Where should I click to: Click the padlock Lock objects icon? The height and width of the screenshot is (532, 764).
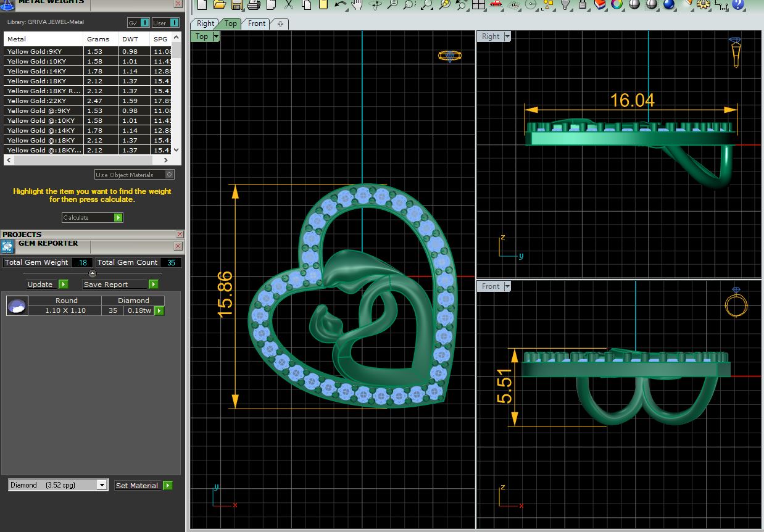click(583, 4)
